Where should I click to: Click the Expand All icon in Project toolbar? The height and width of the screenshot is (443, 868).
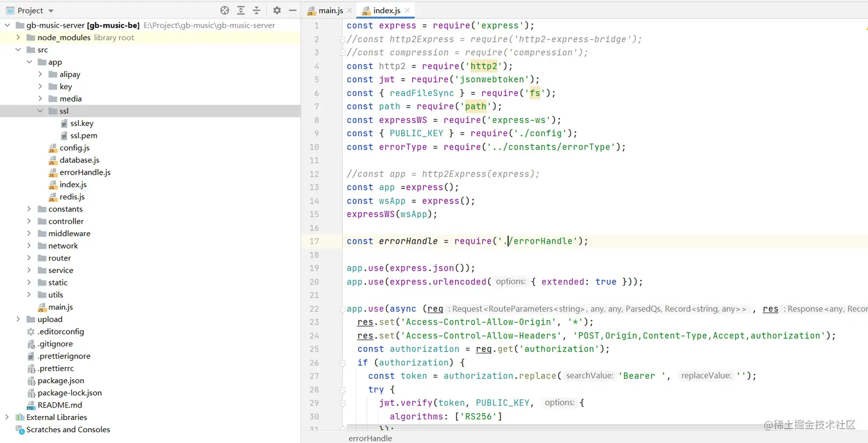point(241,10)
